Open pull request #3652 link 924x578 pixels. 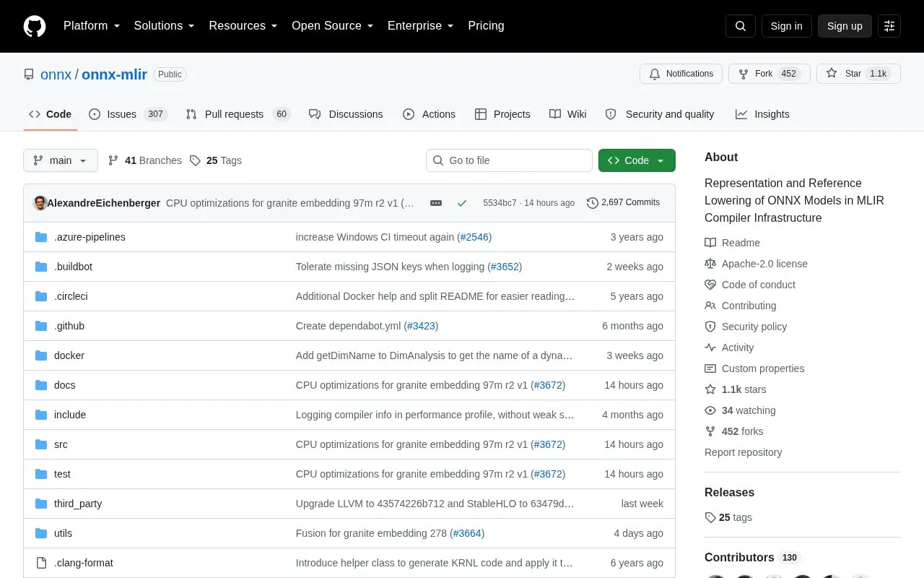click(505, 267)
